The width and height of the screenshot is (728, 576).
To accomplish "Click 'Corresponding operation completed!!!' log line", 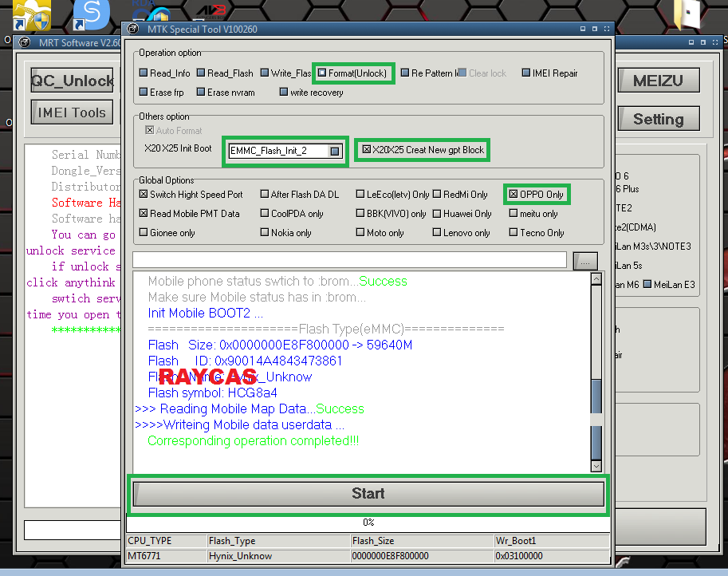I will click(253, 441).
